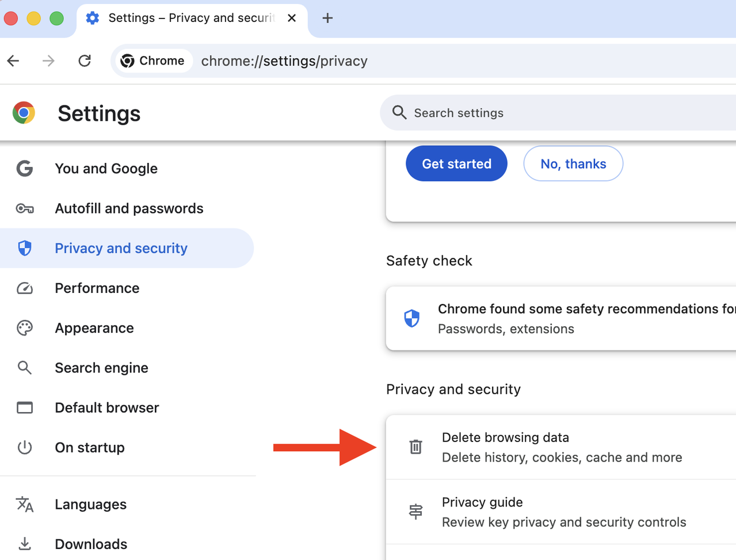Click the Privacy and security section heading
The image size is (736, 560).
click(453, 390)
